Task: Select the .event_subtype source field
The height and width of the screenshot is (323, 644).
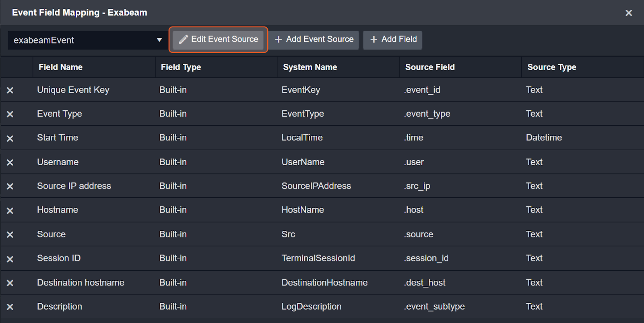Action: point(434,306)
